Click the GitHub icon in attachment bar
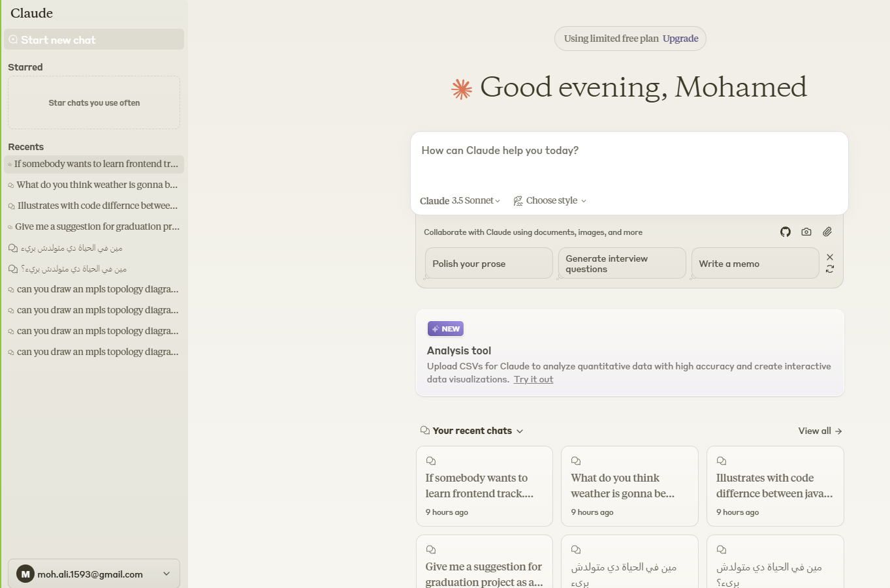Screen dimensions: 890x588 786,232
